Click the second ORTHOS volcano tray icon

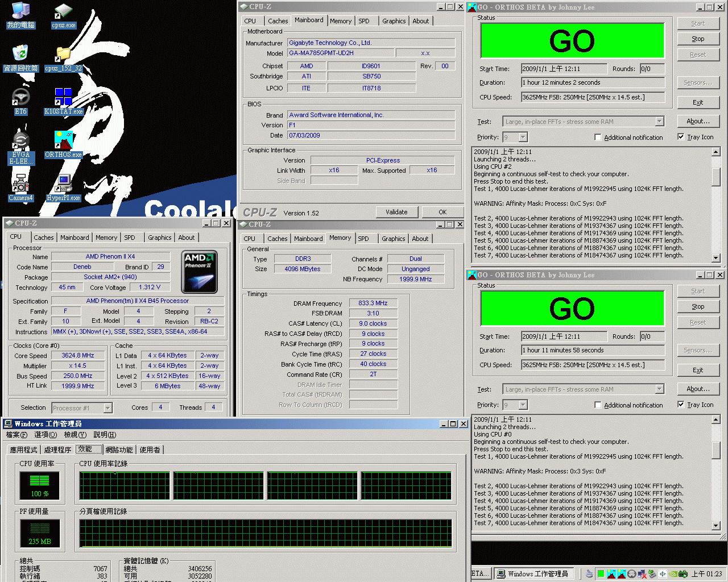pyautogui.click(x=622, y=573)
